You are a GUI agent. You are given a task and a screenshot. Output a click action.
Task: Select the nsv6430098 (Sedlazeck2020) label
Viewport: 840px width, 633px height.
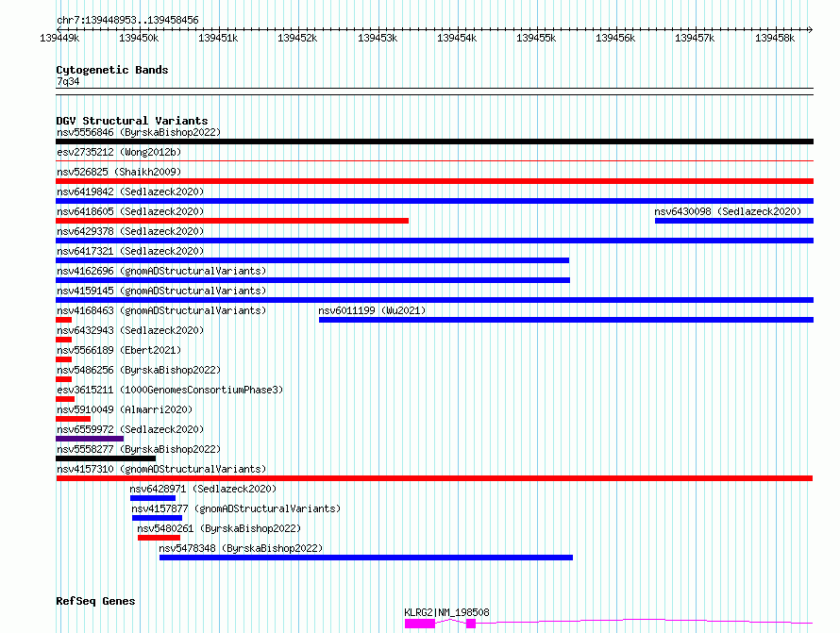(x=728, y=211)
